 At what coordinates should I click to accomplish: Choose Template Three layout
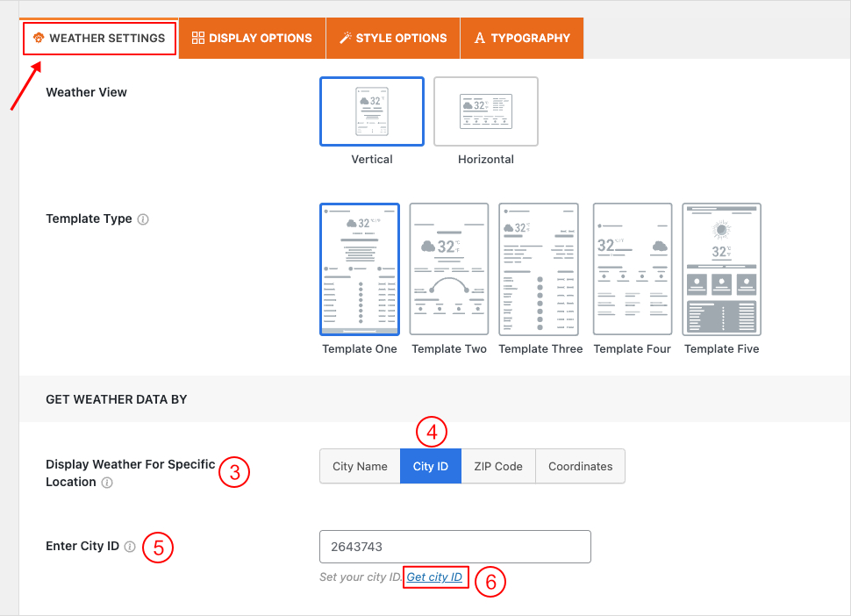[x=540, y=269]
